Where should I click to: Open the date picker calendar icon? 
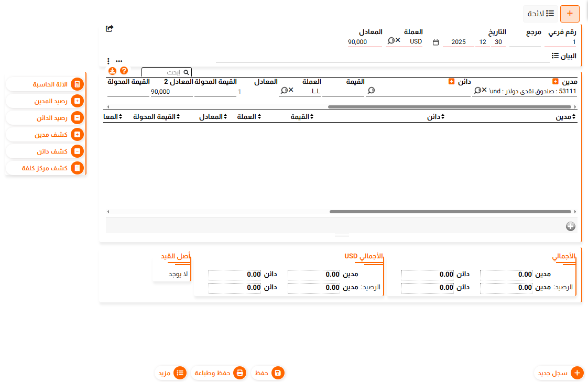(435, 42)
